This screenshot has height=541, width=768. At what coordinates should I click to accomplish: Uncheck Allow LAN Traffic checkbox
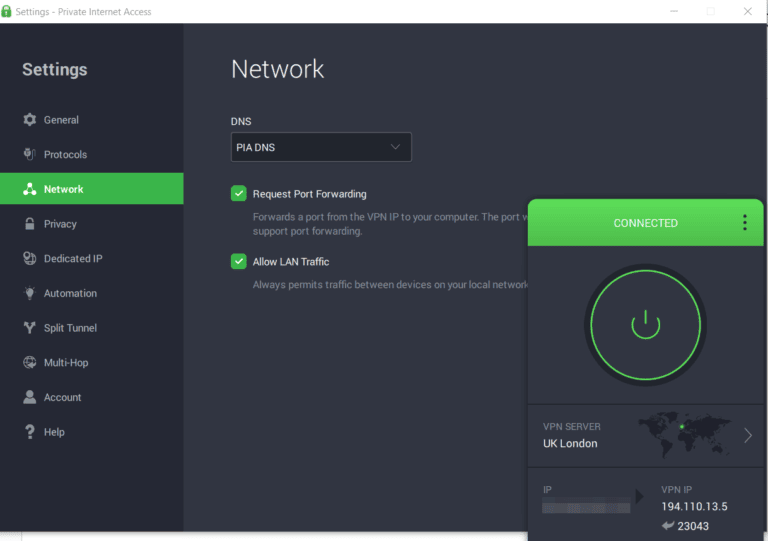[239, 261]
